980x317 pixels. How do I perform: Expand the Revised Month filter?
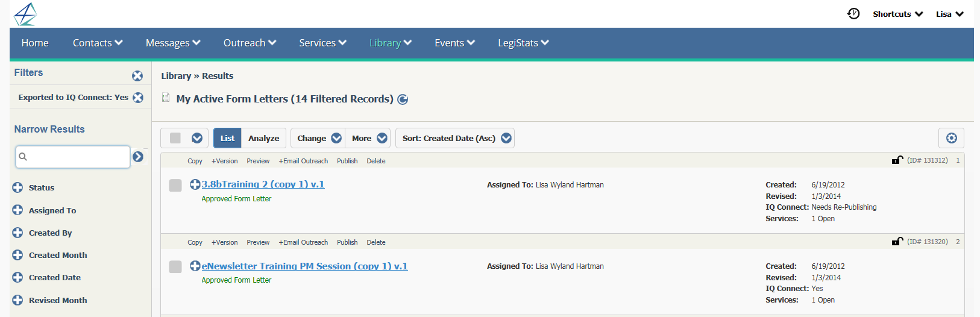click(17, 300)
